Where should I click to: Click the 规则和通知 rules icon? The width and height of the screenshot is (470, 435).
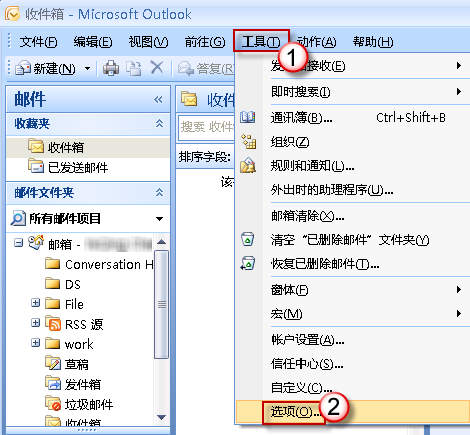tap(248, 165)
